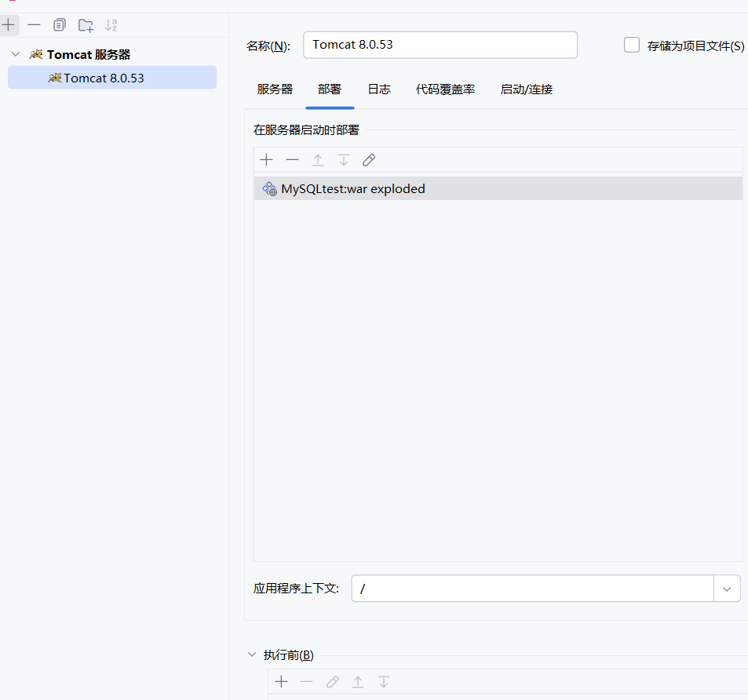Collapse the Tomcat 服务器 tree node
This screenshot has width=748, height=700.
click(x=16, y=54)
